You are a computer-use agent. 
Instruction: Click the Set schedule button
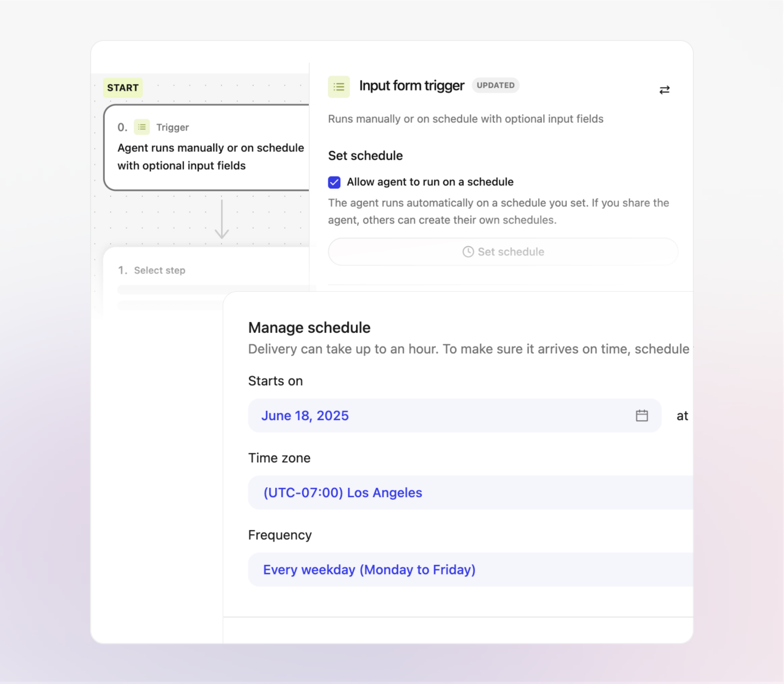point(503,252)
